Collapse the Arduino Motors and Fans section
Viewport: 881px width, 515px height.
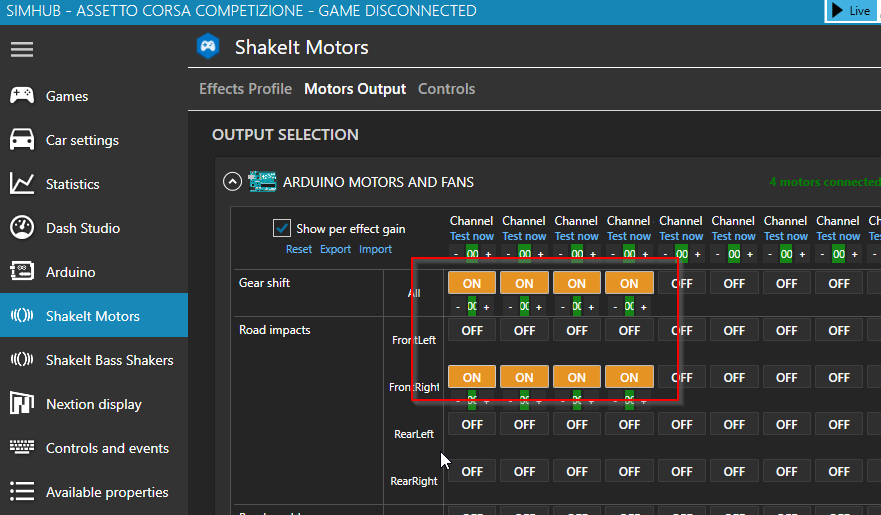[x=232, y=182]
